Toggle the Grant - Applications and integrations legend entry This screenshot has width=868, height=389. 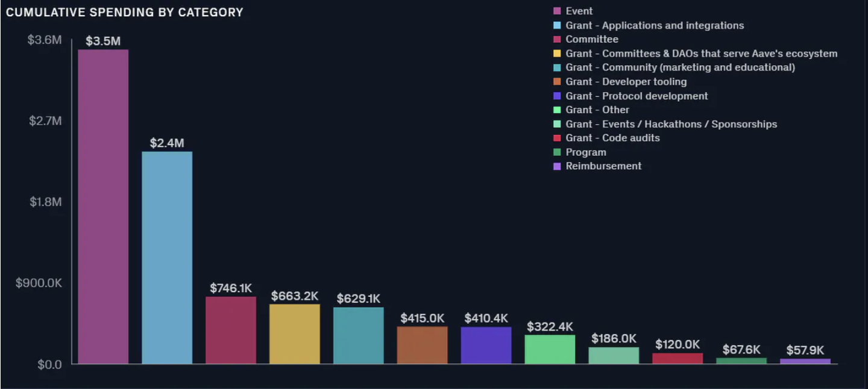pos(649,25)
